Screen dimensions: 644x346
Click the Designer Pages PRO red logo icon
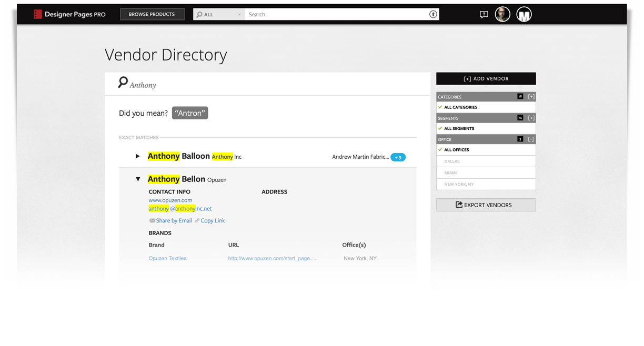click(37, 14)
